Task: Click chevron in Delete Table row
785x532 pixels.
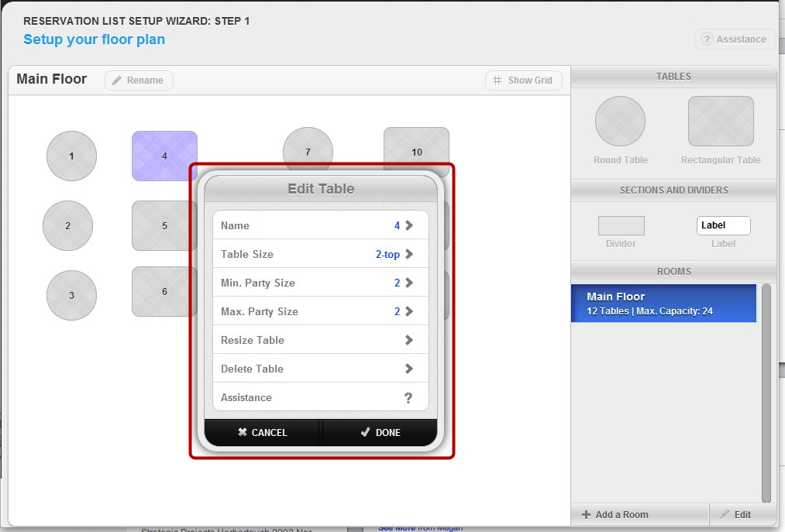Action: 409,369
